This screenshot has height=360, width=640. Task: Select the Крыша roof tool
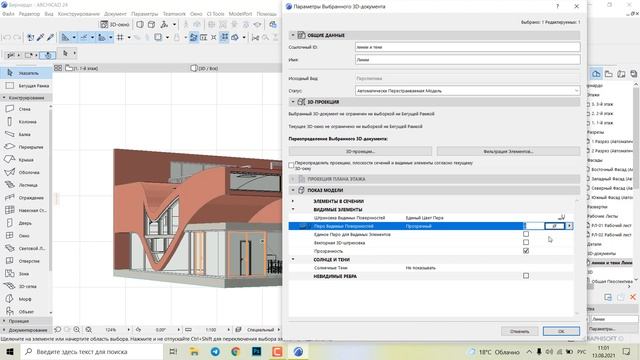(x=24, y=160)
